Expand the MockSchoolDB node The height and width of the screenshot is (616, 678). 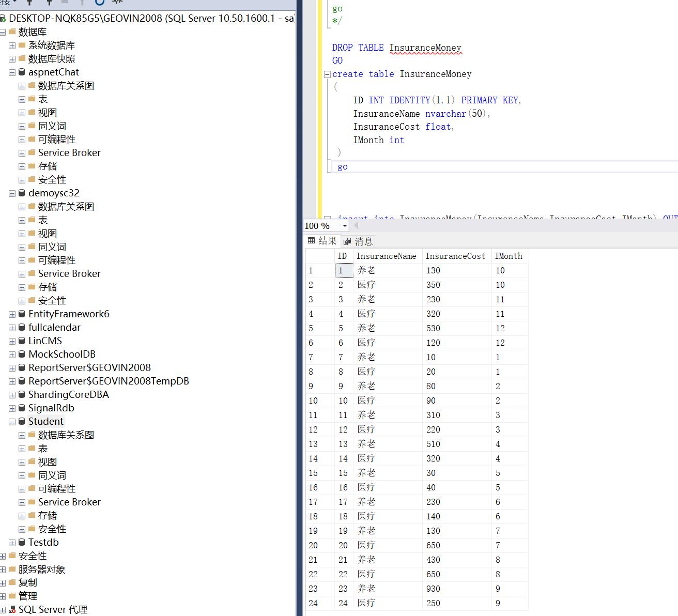pyautogui.click(x=12, y=354)
